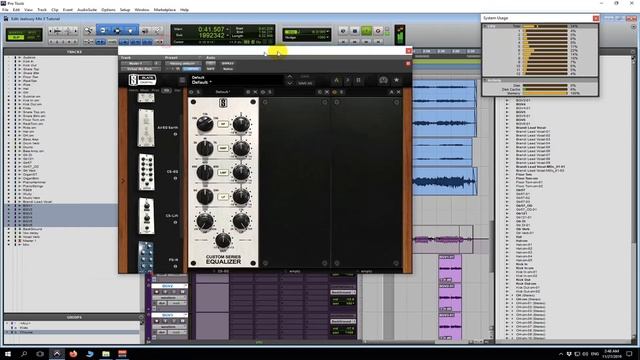This screenshot has height=360, width=640.
Task: Click the first band filter shape button on EQ
Action: coord(223,124)
